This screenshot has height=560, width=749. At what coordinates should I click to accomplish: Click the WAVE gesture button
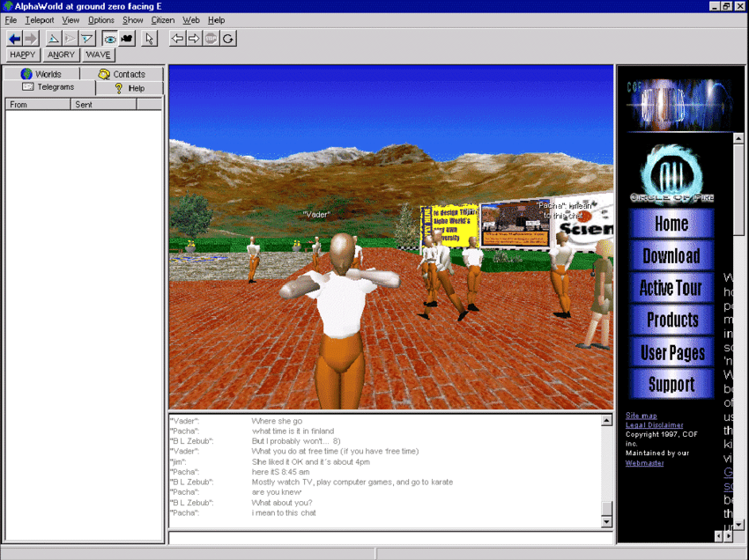(x=99, y=55)
